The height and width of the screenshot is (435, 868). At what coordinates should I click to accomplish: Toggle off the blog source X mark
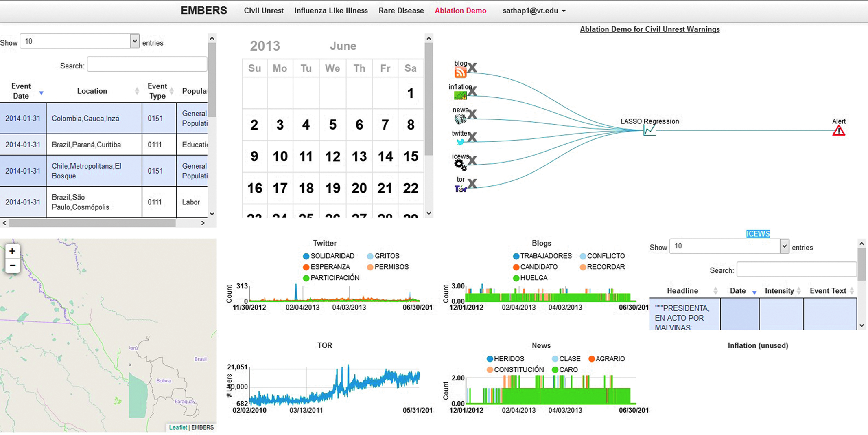click(x=472, y=67)
